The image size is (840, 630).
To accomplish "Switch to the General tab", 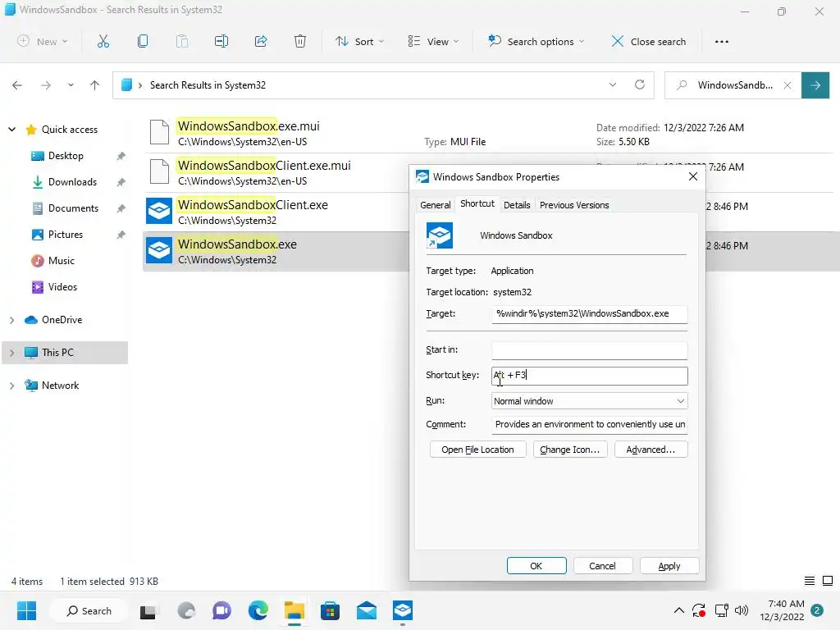I will [x=435, y=204].
